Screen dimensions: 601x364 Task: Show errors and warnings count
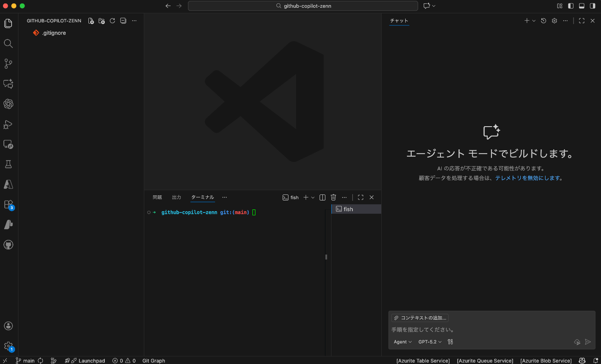coord(124,361)
